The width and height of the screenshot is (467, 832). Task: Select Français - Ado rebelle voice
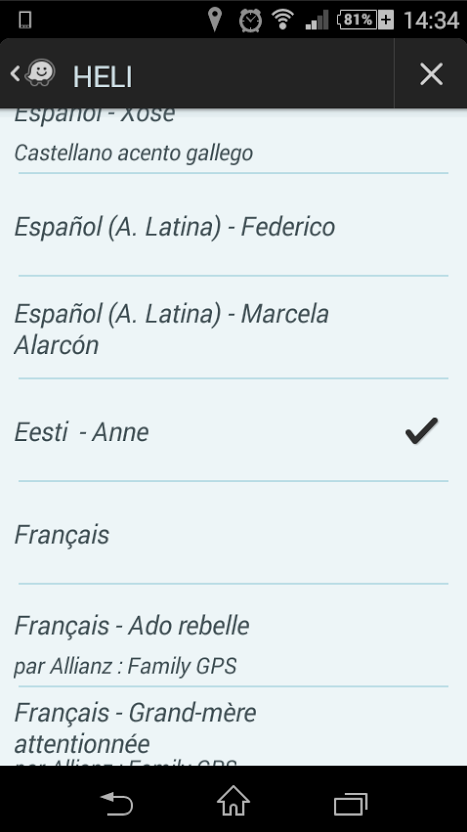click(x=234, y=637)
